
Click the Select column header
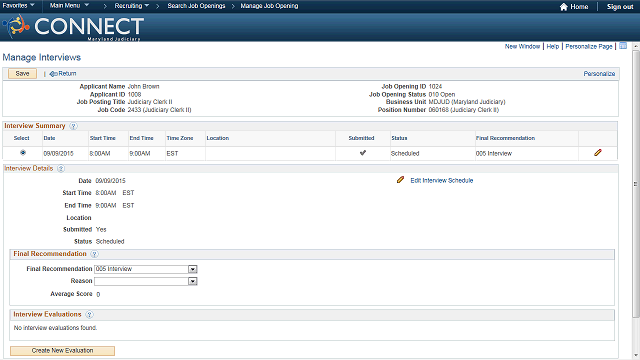[x=21, y=138]
